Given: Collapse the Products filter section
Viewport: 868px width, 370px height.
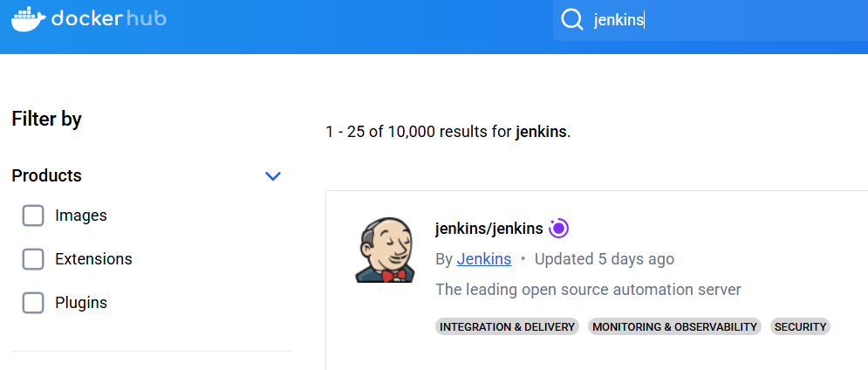Looking at the screenshot, I should (273, 176).
